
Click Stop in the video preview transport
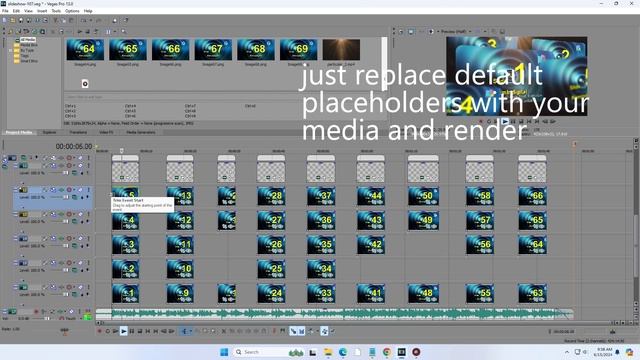point(521,121)
